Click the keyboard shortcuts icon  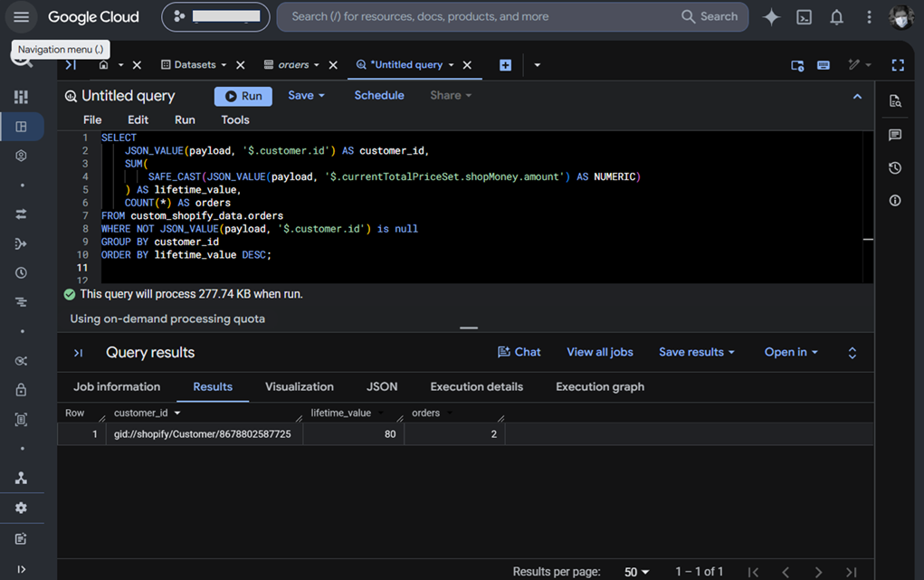click(x=824, y=65)
